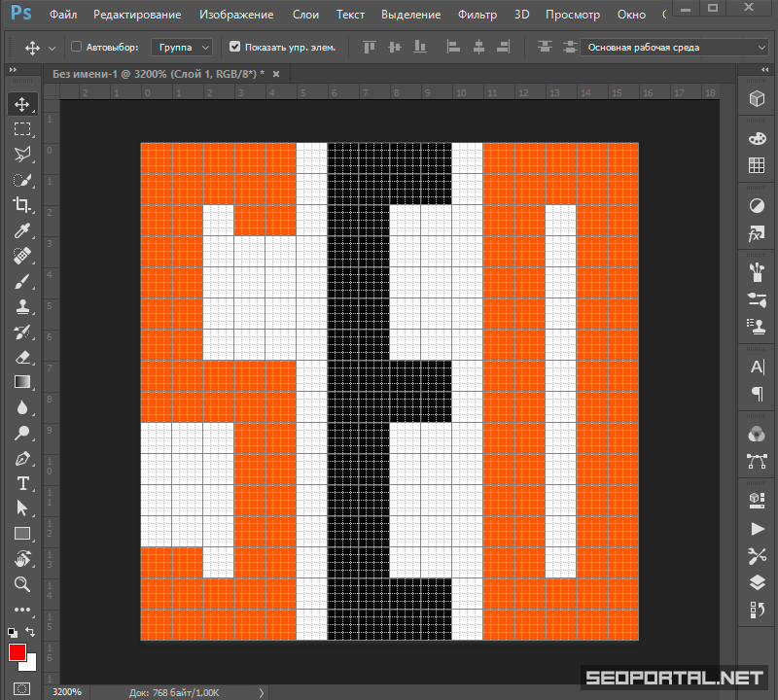Open the Swatches grid panel
This screenshot has height=700, width=778.
click(757, 166)
